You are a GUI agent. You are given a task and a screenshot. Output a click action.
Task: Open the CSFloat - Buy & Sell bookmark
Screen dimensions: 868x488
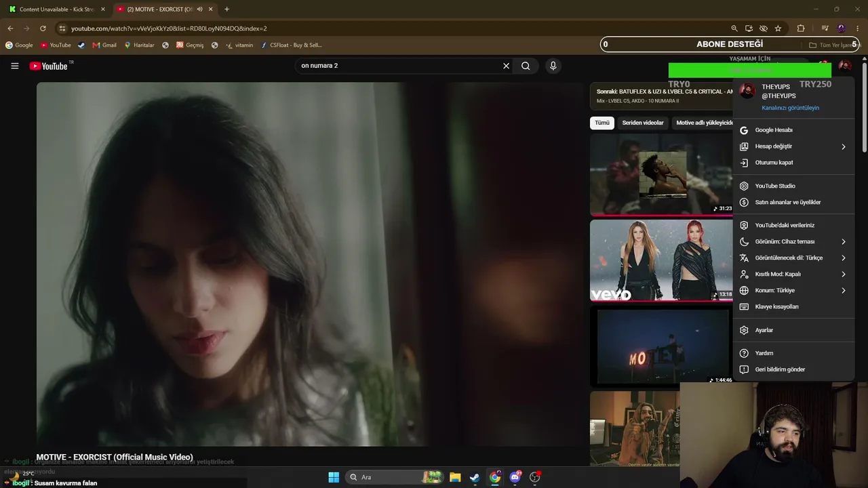(x=291, y=45)
